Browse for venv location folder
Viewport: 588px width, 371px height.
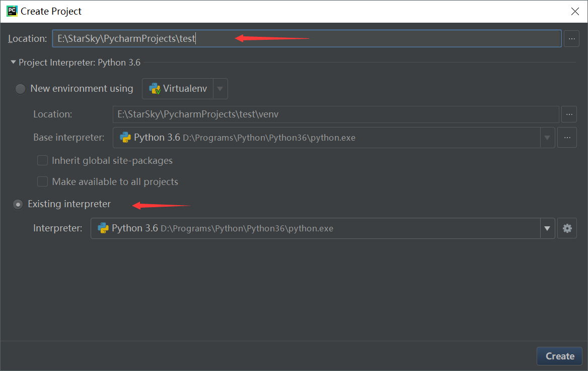tap(569, 114)
